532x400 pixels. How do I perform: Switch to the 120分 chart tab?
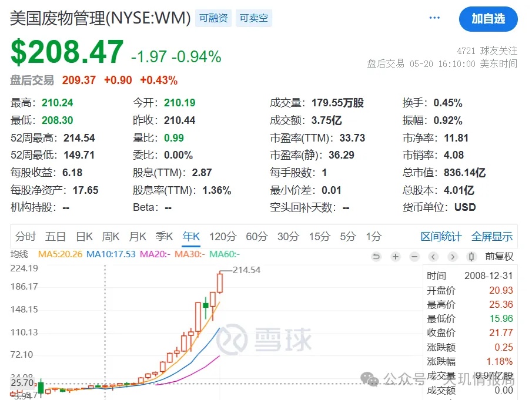(x=223, y=236)
